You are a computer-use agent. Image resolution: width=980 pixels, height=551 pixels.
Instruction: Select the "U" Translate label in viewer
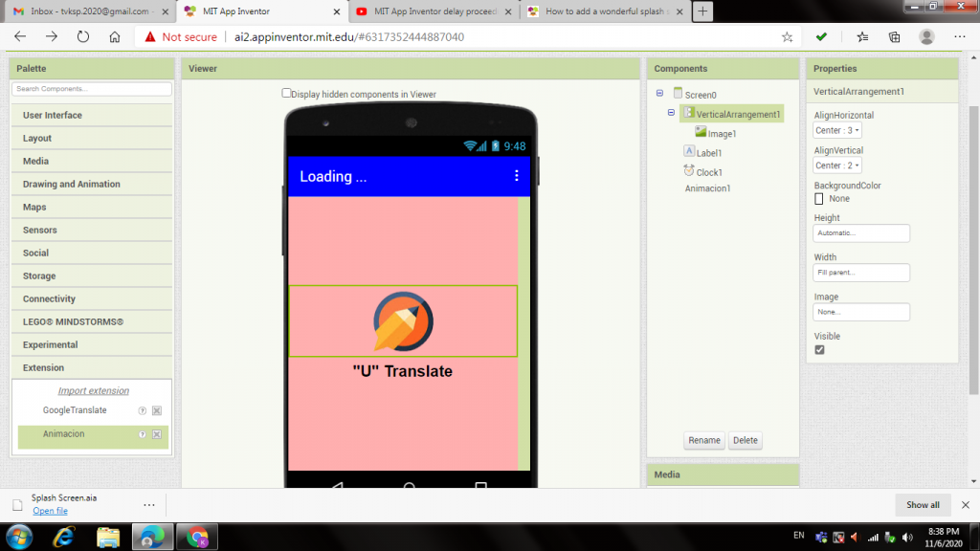(x=403, y=371)
